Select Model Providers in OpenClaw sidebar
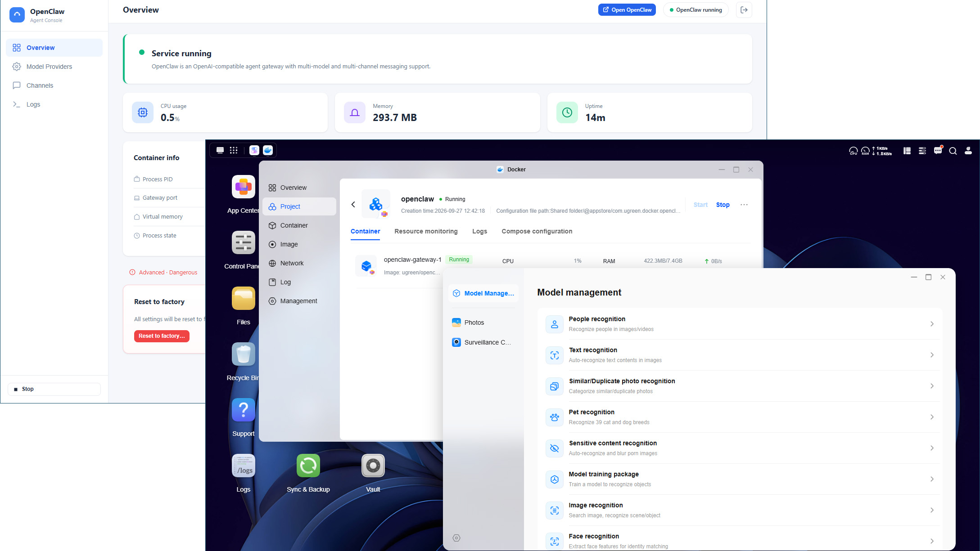 click(54, 67)
